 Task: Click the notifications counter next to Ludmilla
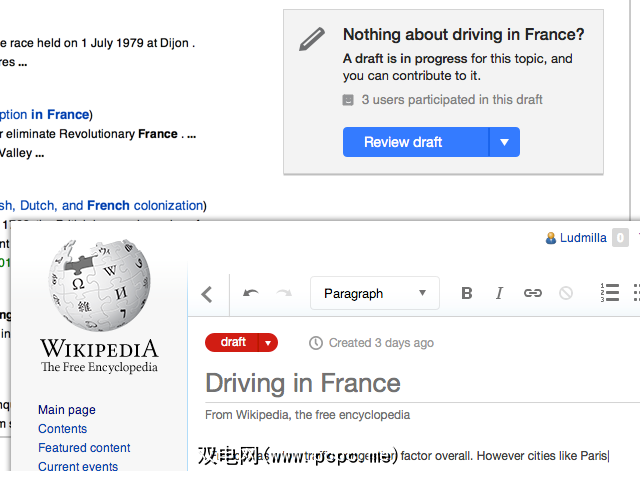click(620, 238)
